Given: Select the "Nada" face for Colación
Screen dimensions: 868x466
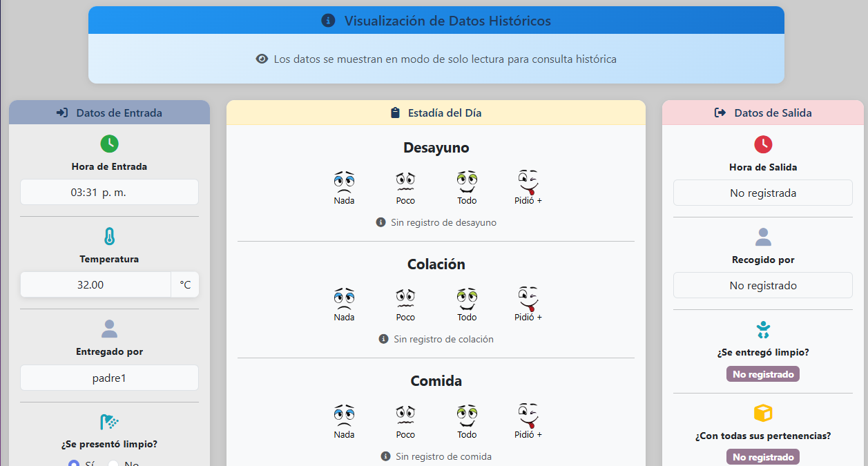Looking at the screenshot, I should pos(344,299).
